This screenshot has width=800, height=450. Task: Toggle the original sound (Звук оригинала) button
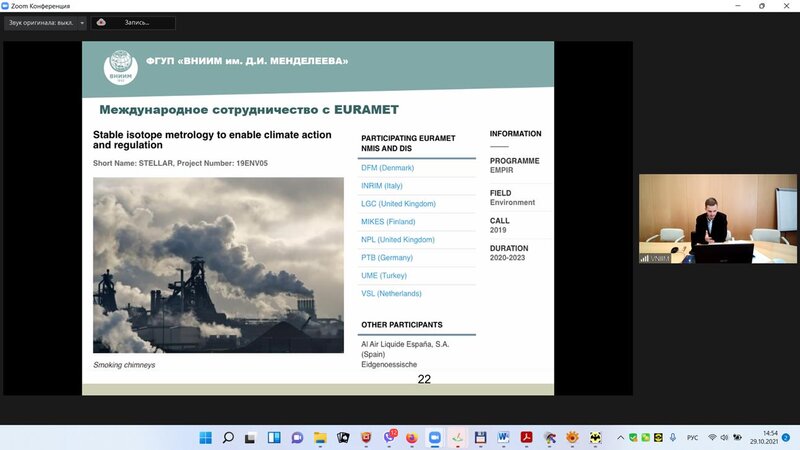38,22
